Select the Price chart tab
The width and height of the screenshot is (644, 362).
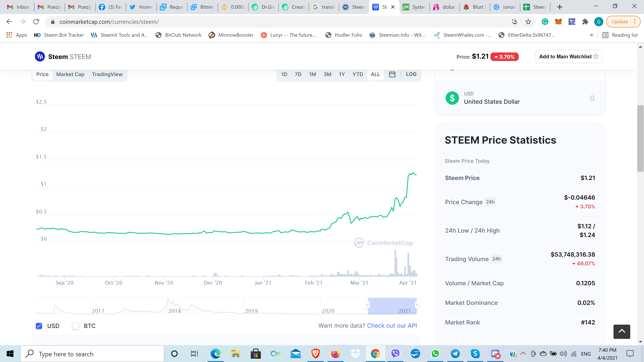click(x=42, y=74)
